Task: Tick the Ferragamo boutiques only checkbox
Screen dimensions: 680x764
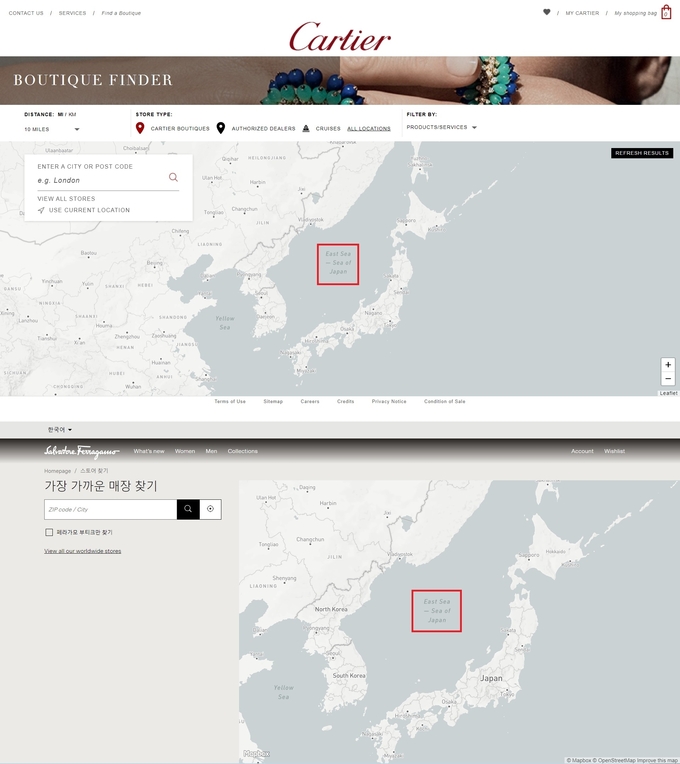Action: coord(49,532)
